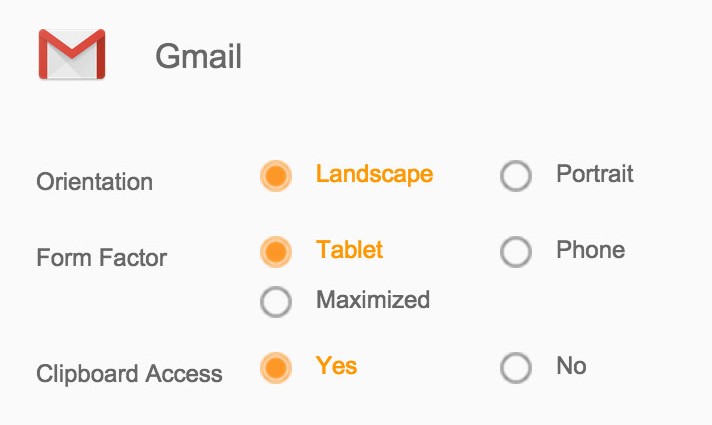
Task: Choose the No radio button circle
Action: coord(515,368)
